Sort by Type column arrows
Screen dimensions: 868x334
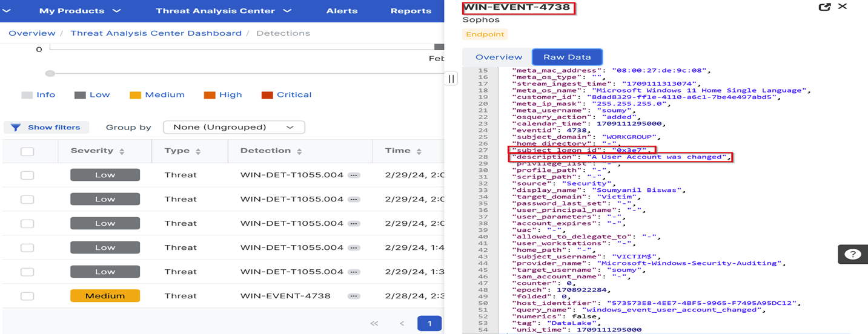(x=198, y=151)
